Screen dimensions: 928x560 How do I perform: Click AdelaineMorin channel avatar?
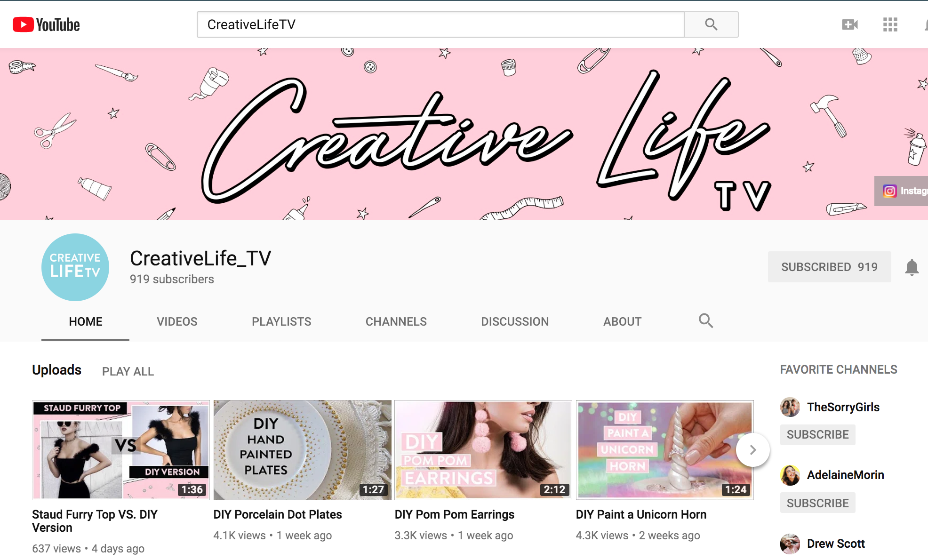tap(790, 475)
